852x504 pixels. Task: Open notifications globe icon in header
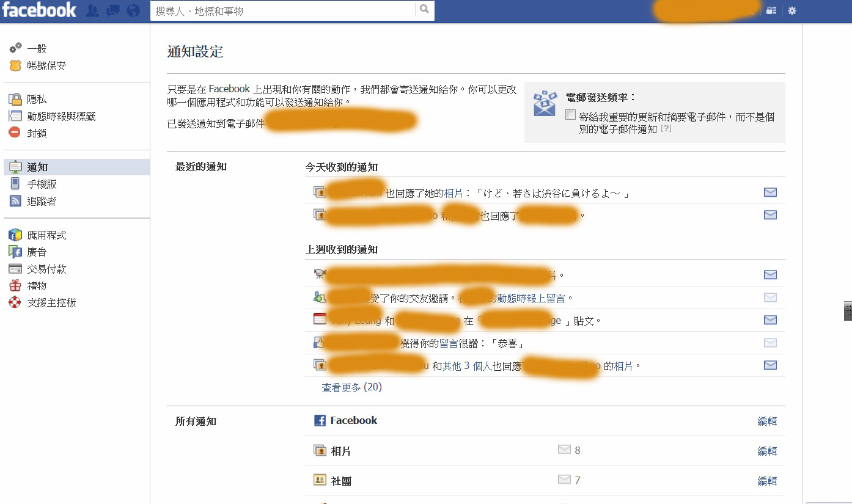pos(133,10)
